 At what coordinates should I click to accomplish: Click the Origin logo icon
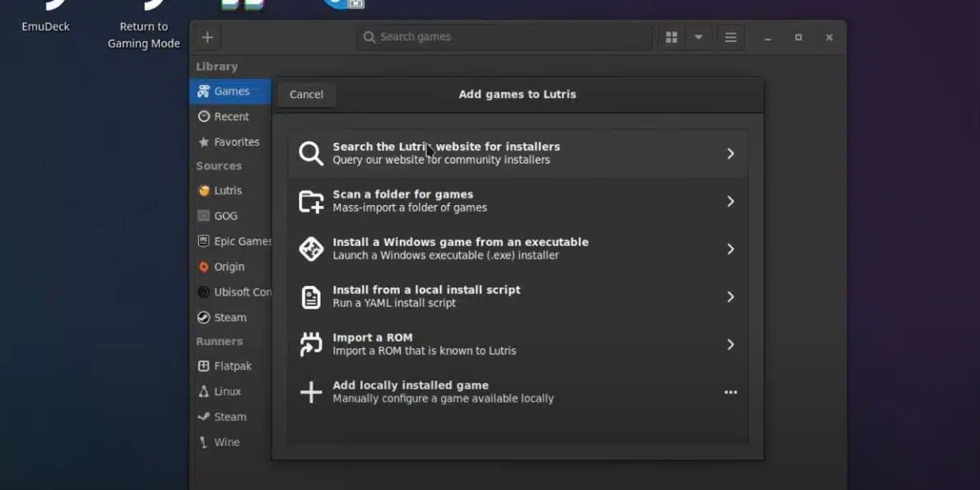[203, 267]
